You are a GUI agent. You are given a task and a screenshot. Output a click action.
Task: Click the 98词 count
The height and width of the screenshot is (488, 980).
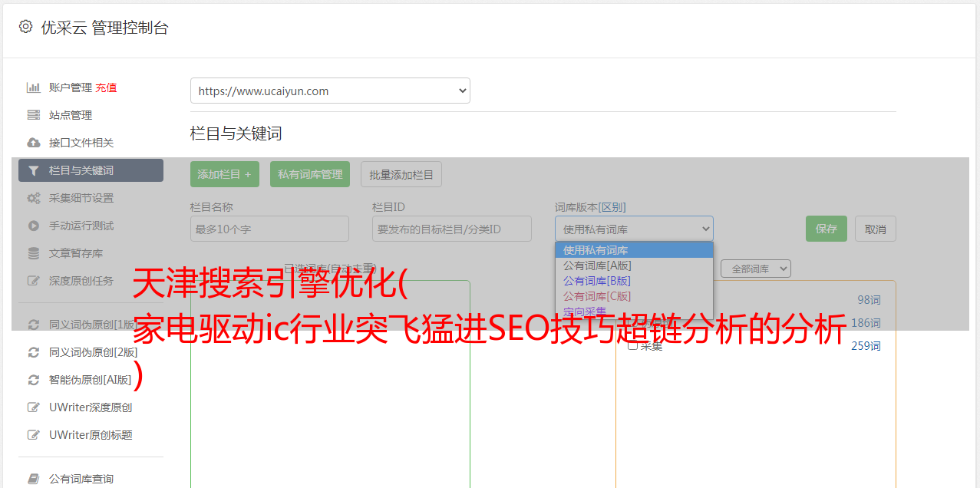pyautogui.click(x=869, y=300)
